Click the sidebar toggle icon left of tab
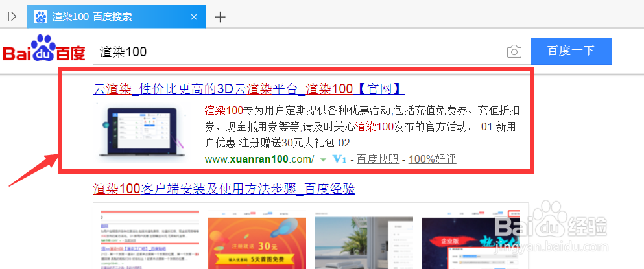The height and width of the screenshot is (269, 644). [x=12, y=16]
